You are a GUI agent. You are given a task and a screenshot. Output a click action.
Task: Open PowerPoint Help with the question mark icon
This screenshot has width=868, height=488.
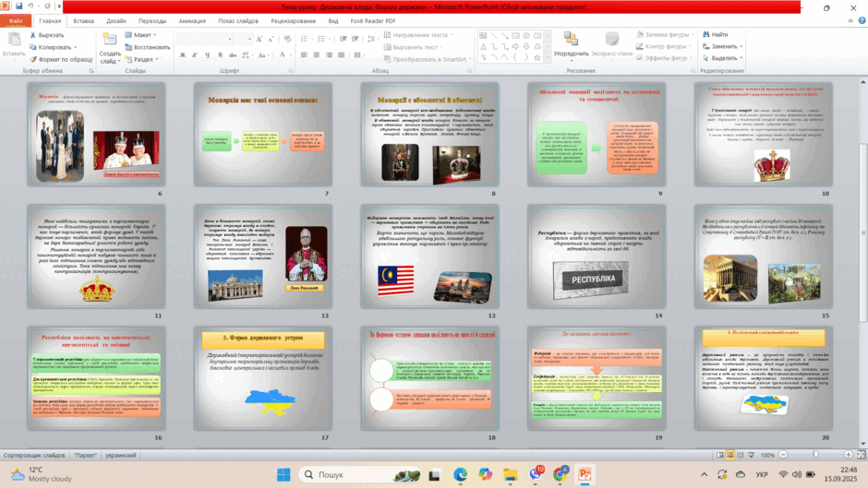(862, 20)
